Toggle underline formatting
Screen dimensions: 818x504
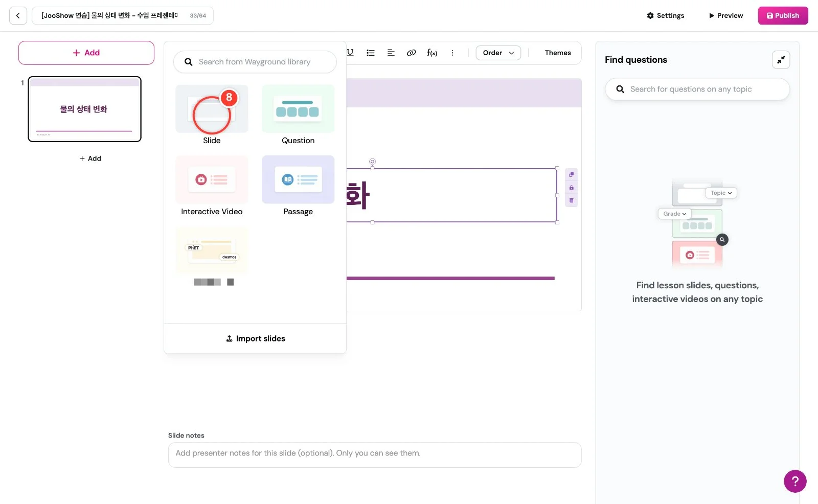pos(350,53)
